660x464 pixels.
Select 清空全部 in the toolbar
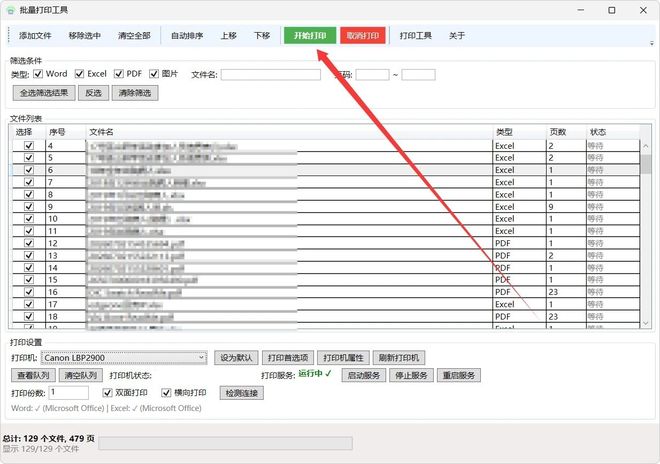pos(134,36)
